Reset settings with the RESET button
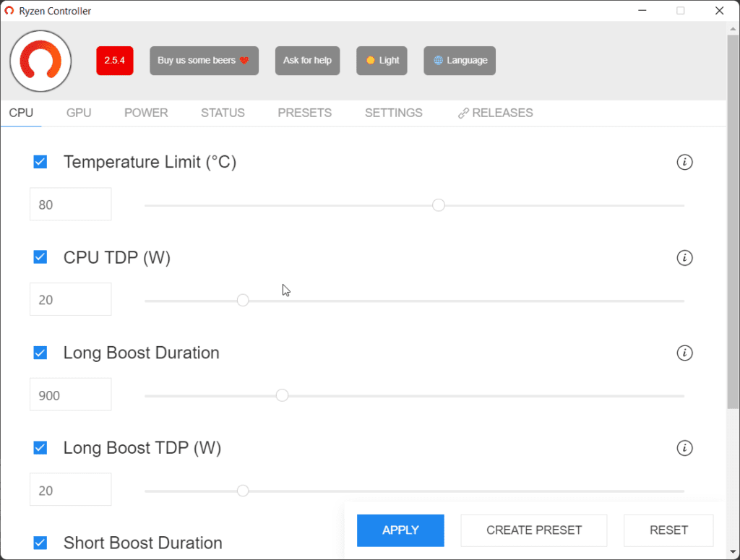 (x=668, y=530)
